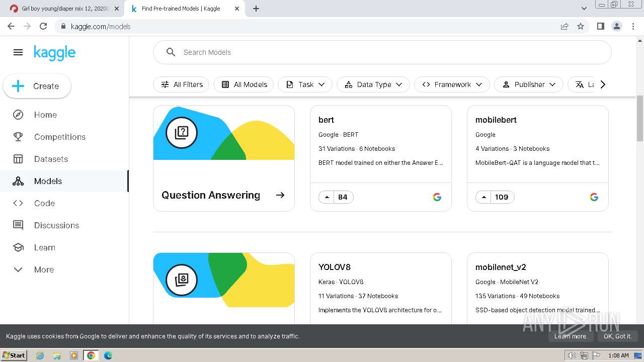644x362 pixels.
Task: Click the Datasets table icon
Action: point(18,159)
